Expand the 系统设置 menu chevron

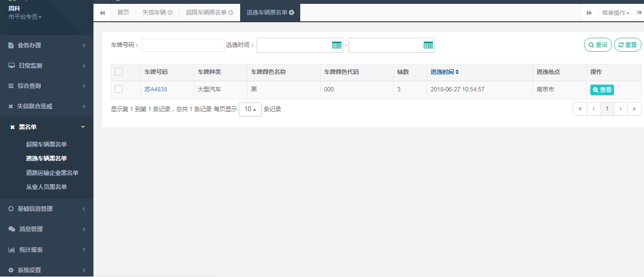pyautogui.click(x=84, y=270)
